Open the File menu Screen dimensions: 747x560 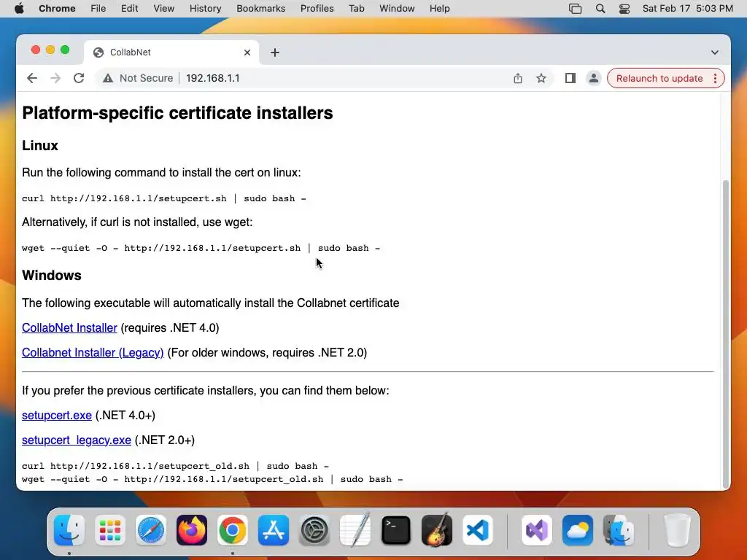[98, 9]
